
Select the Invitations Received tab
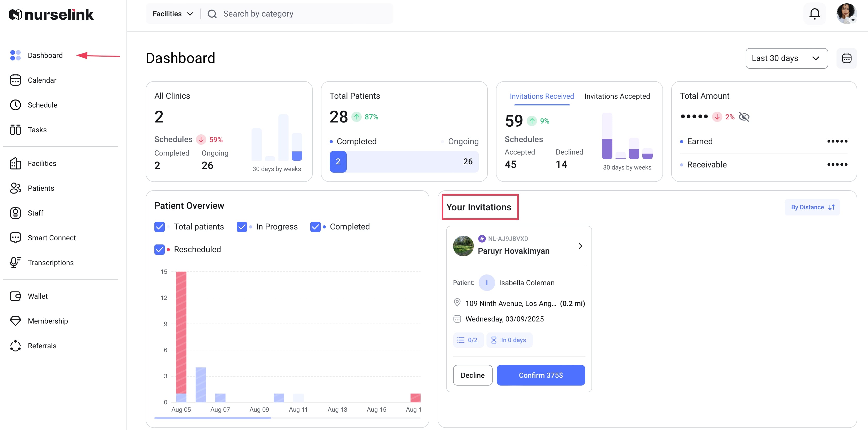pyautogui.click(x=541, y=96)
